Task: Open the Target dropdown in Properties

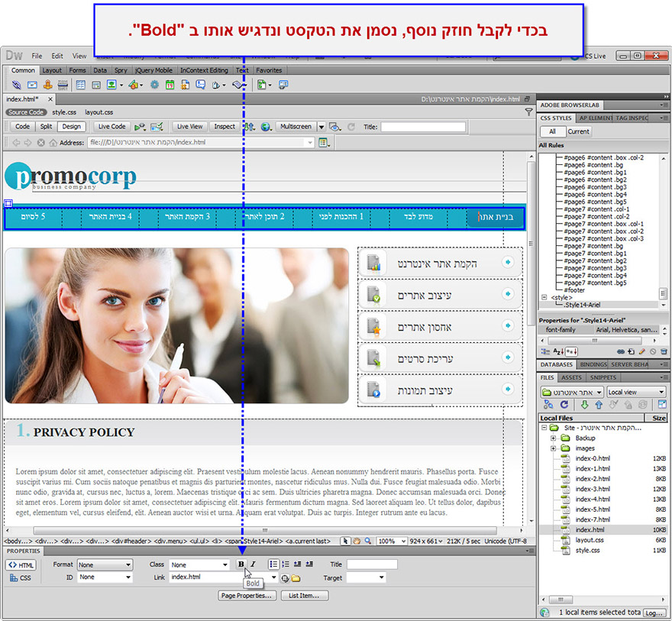Action: tap(366, 577)
